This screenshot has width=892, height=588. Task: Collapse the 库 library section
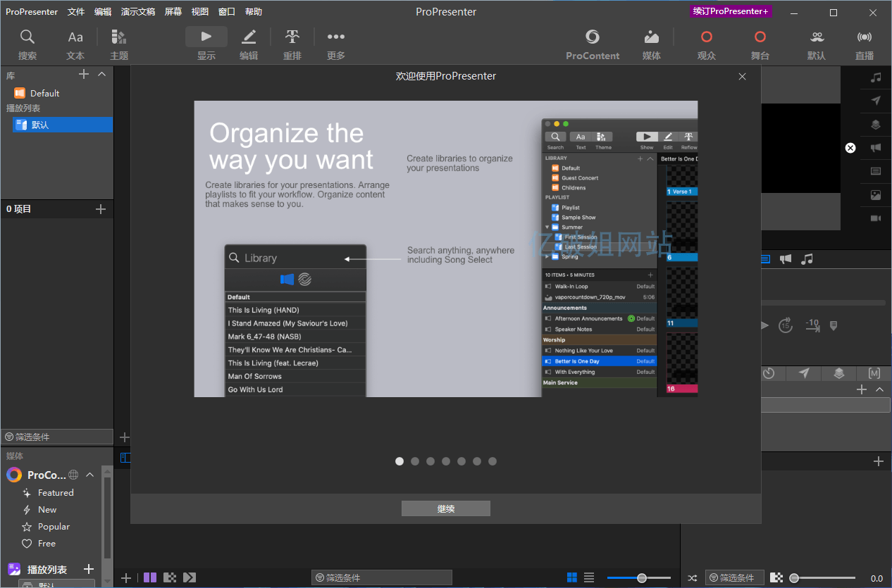point(102,75)
